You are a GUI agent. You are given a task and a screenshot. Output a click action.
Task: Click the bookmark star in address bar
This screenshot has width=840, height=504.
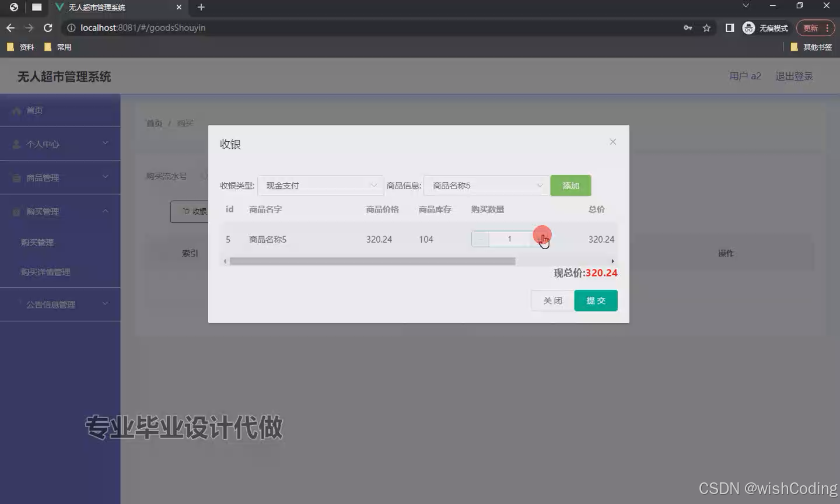706,27
